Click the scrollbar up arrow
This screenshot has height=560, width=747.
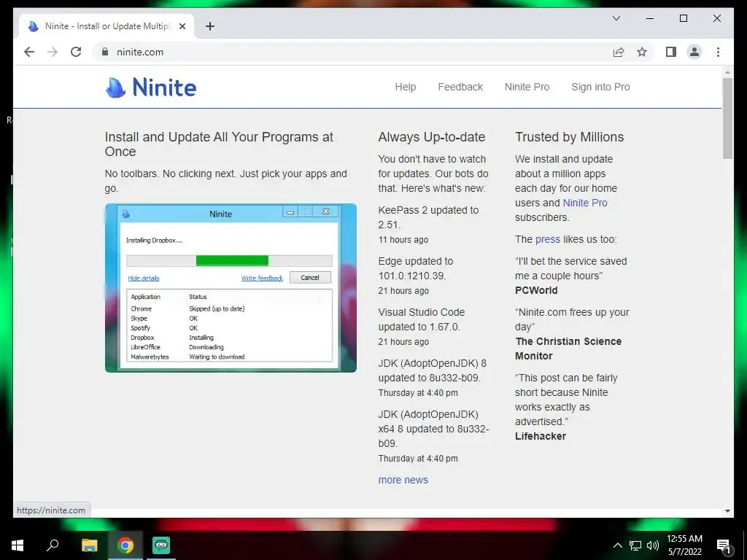tap(727, 72)
